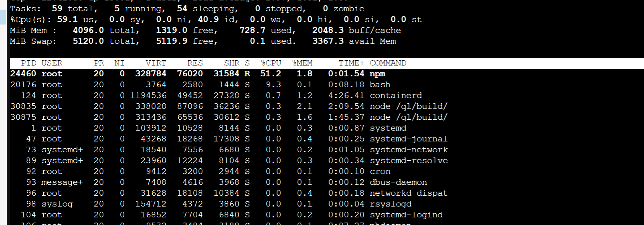
Task: Click PID 30835 node process
Action: pyautogui.click(x=23, y=106)
